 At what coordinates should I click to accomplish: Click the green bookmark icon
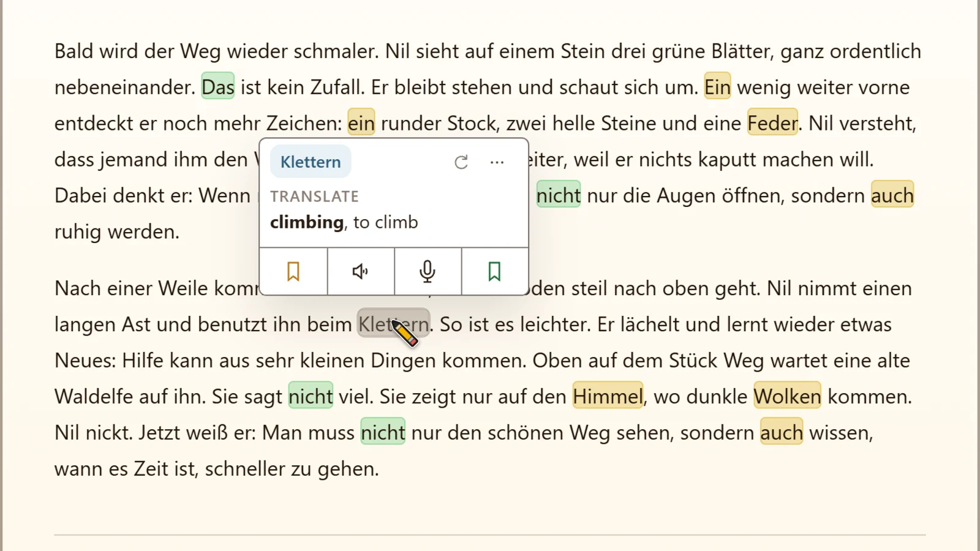(x=494, y=271)
